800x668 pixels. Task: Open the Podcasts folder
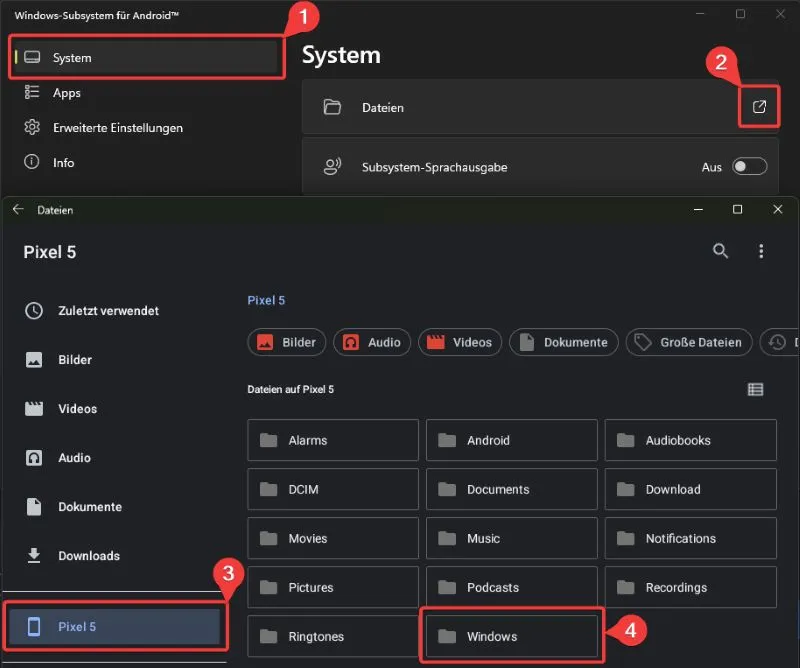point(512,587)
